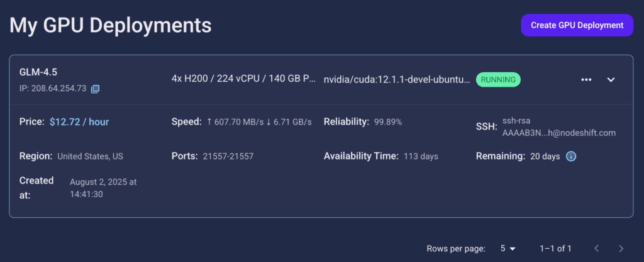This screenshot has width=644, height=262.
Task: Go to the previous page arrow
Action: (597, 248)
